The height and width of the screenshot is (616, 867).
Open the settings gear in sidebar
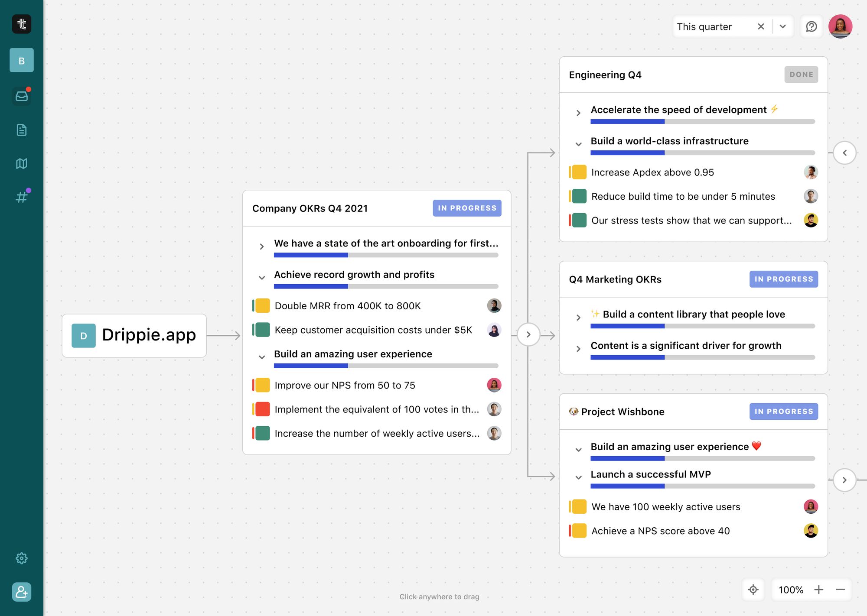click(x=21, y=558)
